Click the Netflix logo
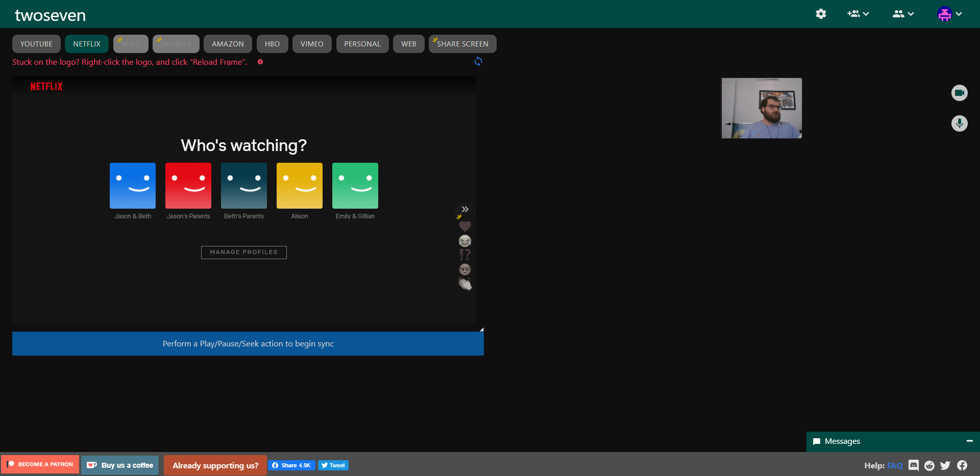This screenshot has width=980, height=476. [x=46, y=87]
